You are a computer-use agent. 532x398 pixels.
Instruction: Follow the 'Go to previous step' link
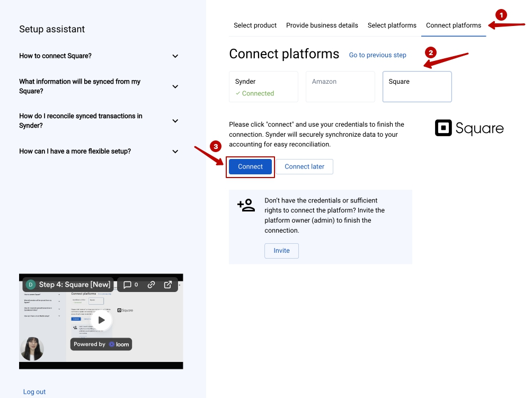point(378,55)
